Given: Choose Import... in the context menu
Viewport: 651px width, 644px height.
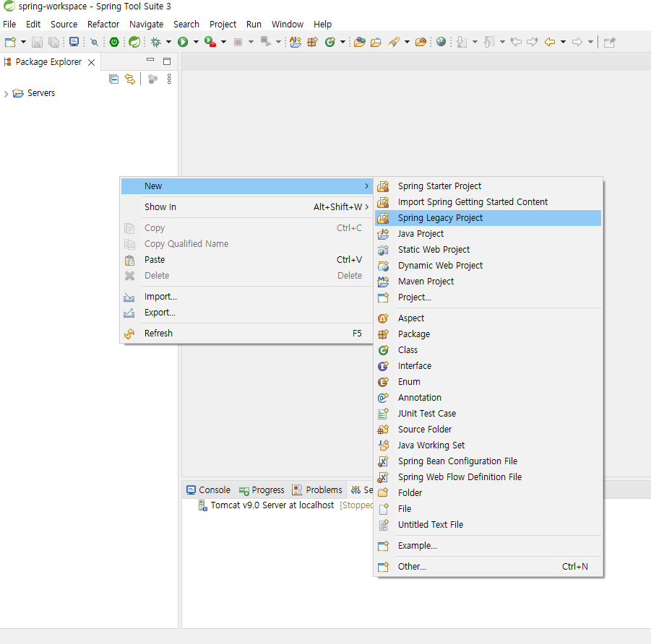Looking at the screenshot, I should (246, 297).
